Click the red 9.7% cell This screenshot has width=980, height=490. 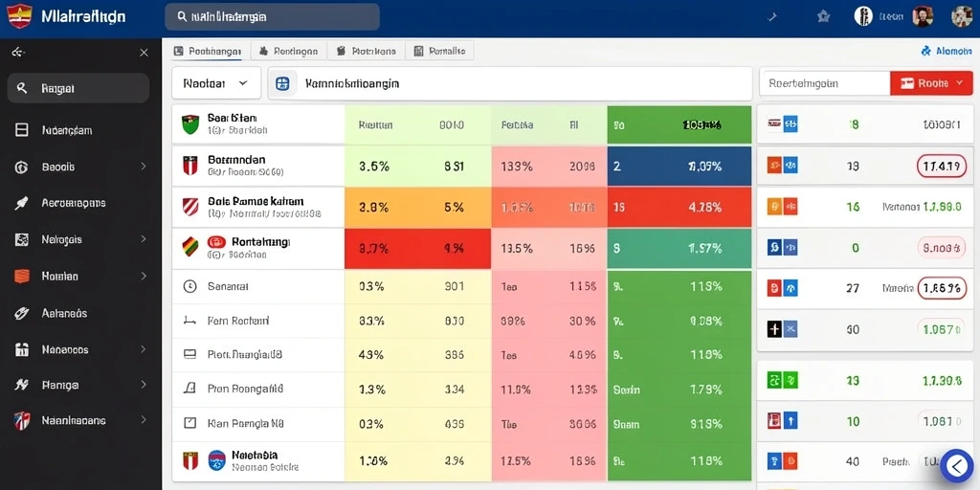pyautogui.click(x=417, y=248)
